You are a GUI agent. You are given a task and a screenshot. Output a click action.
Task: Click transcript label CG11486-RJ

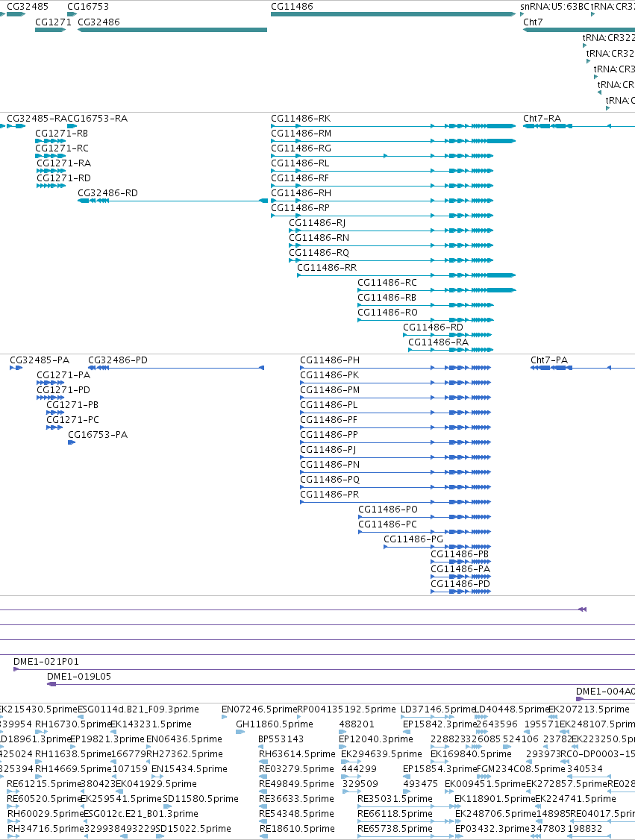[317, 223]
